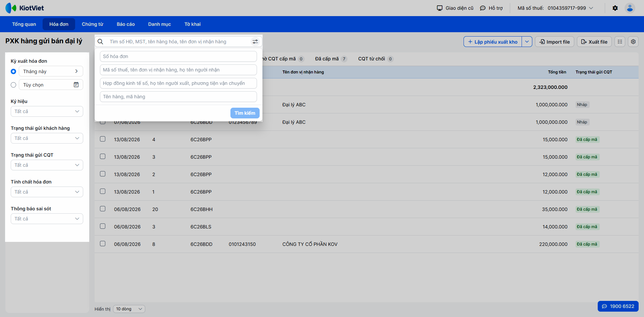This screenshot has height=317, width=644.
Task: Click the KiotViet logo
Action: click(25, 8)
